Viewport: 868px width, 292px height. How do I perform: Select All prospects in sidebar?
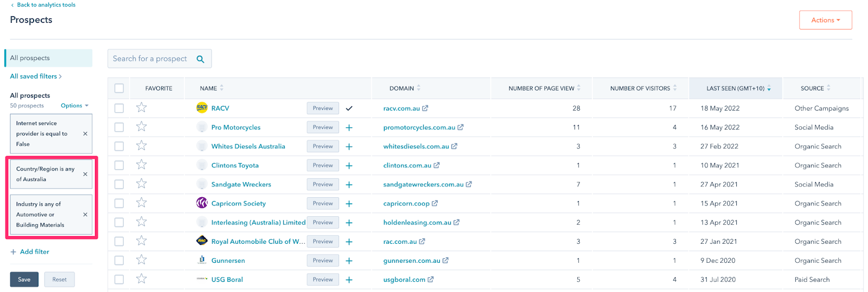pyautogui.click(x=48, y=58)
